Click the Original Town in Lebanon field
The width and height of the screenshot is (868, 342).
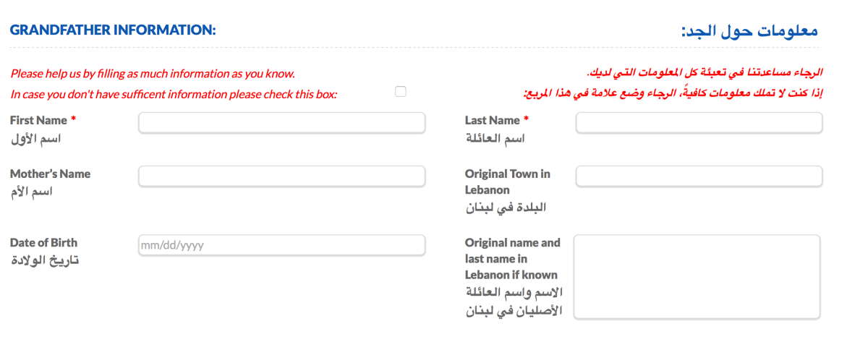(x=699, y=176)
